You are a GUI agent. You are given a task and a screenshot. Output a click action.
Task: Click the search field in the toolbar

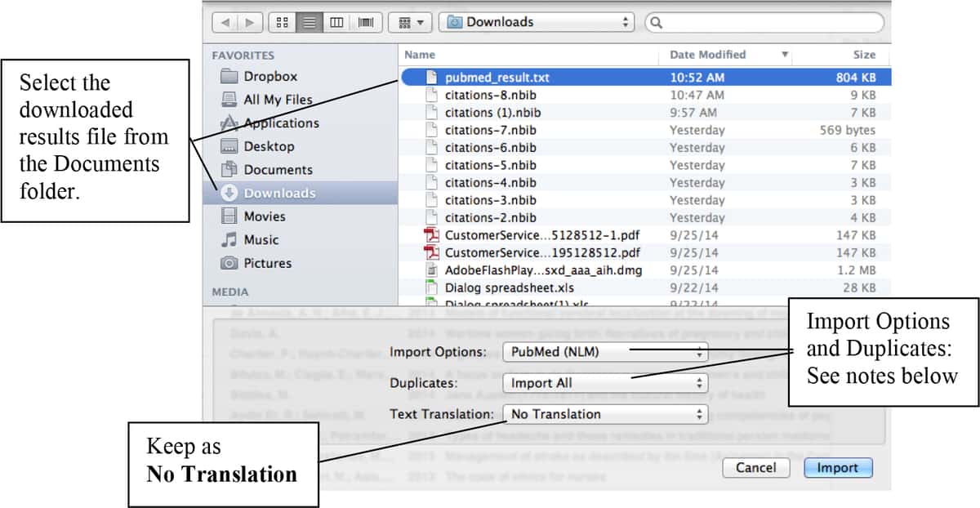point(764,22)
